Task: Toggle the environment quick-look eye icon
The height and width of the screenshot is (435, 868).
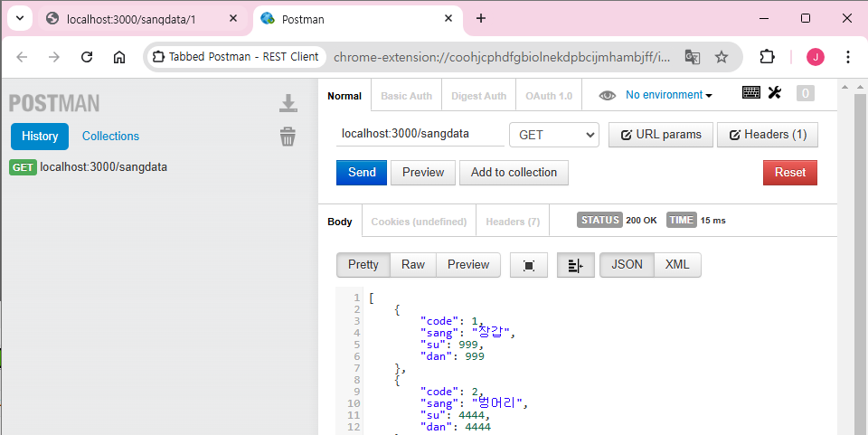Action: [608, 96]
